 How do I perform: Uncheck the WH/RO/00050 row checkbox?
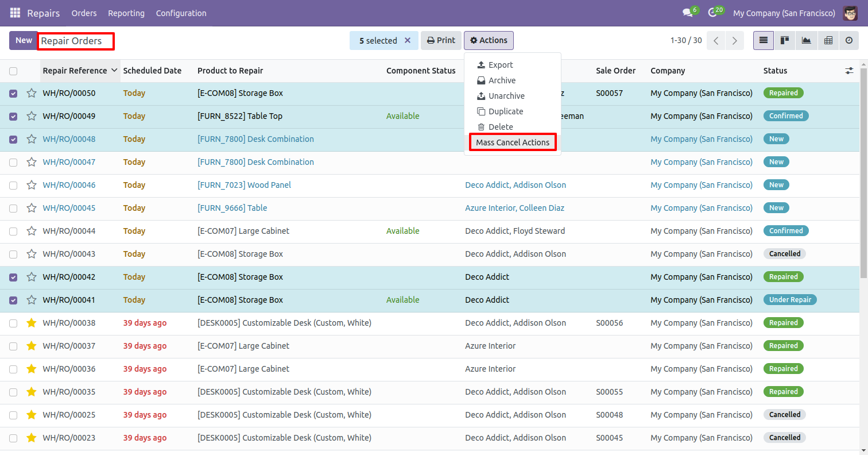coord(13,93)
